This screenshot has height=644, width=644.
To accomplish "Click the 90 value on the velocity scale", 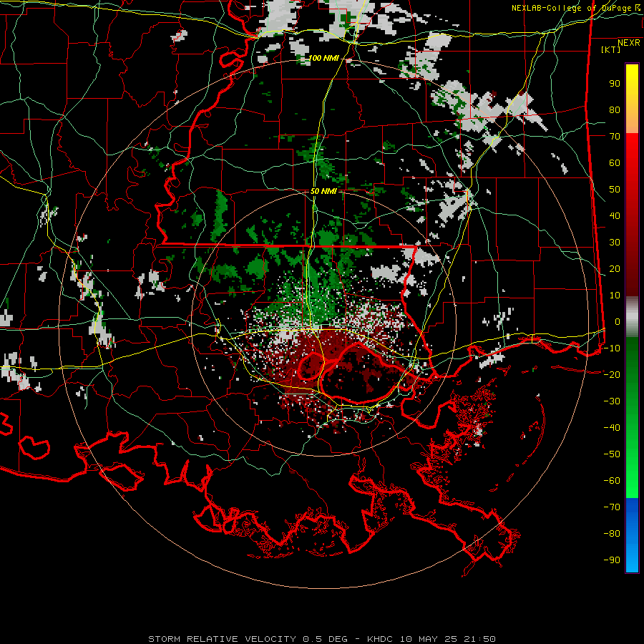I will click(615, 84).
